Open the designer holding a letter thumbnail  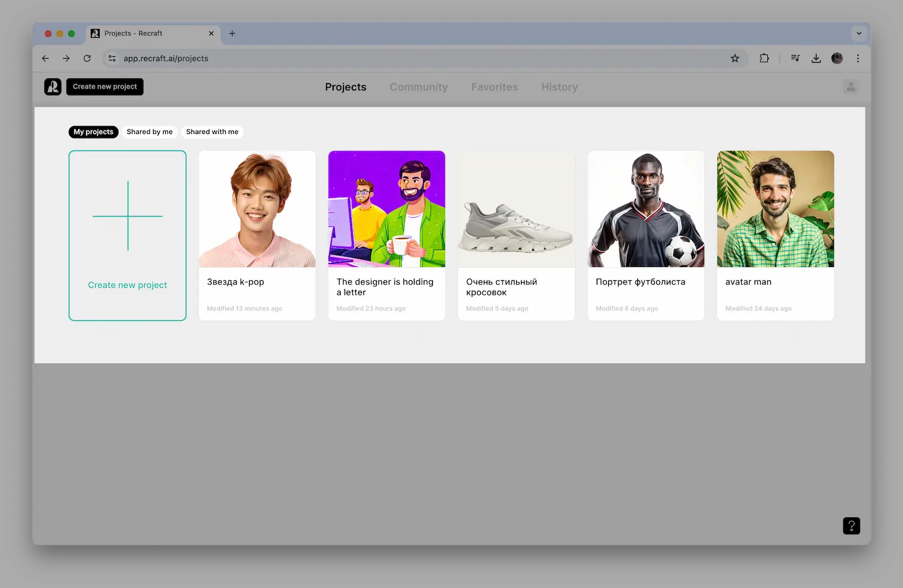pyautogui.click(x=387, y=209)
